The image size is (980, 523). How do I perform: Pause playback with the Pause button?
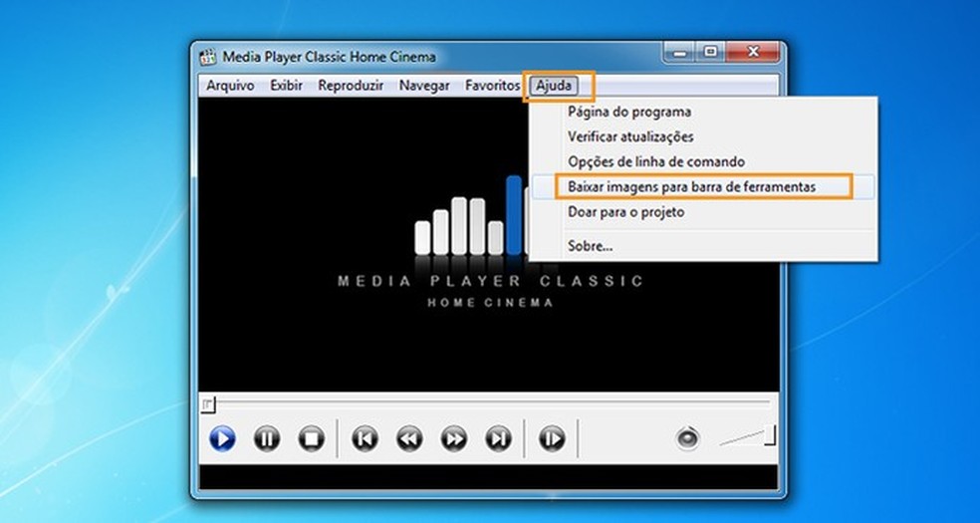point(267,438)
